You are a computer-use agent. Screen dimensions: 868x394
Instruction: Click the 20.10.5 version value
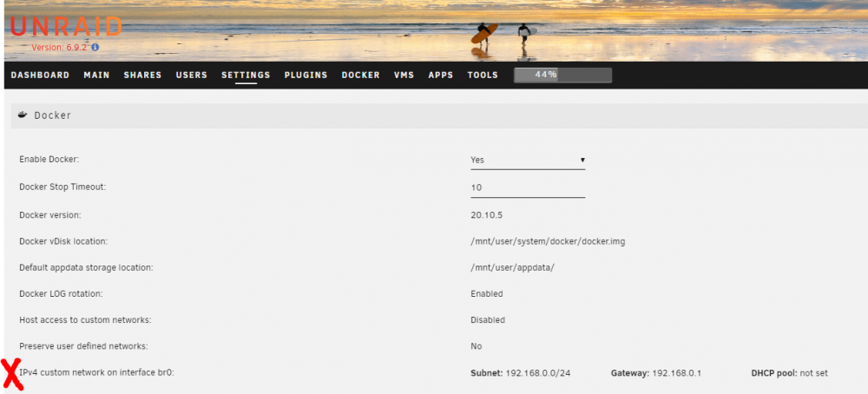click(x=487, y=215)
